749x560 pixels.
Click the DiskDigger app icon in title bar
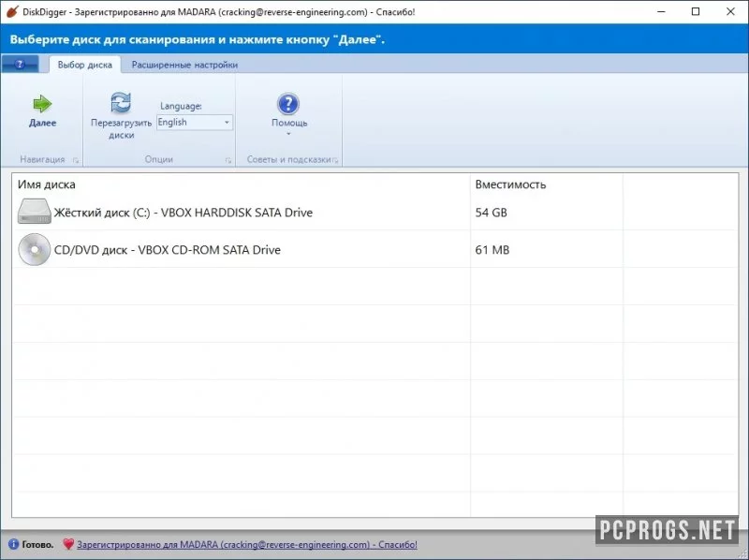[x=12, y=11]
